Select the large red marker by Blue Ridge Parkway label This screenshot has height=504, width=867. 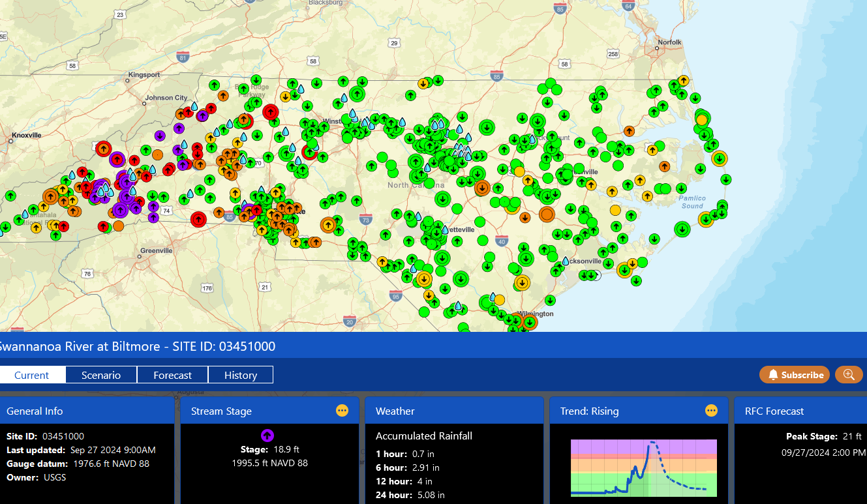point(271,112)
